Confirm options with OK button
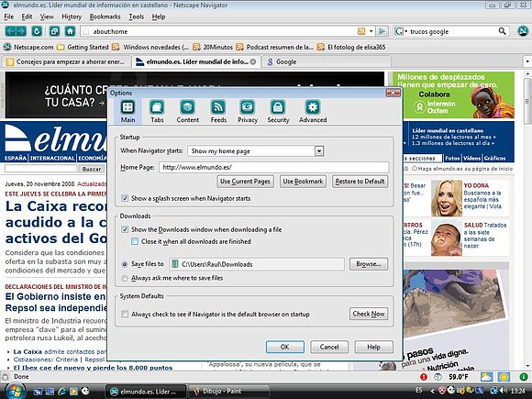Image resolution: width=532 pixels, height=399 pixels. 285,347
